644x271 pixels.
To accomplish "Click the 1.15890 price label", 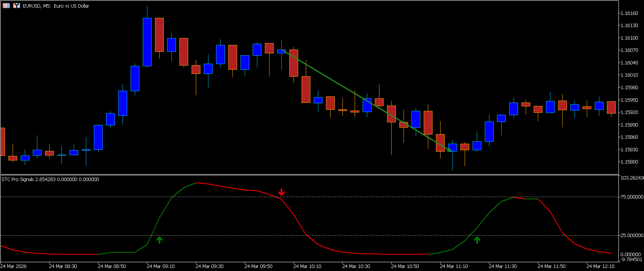I will click(x=629, y=125).
